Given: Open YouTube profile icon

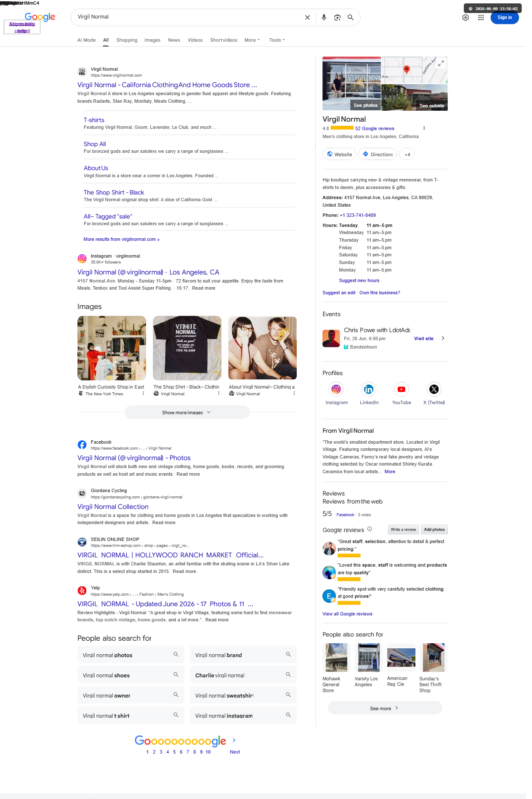Looking at the screenshot, I should coord(402,389).
